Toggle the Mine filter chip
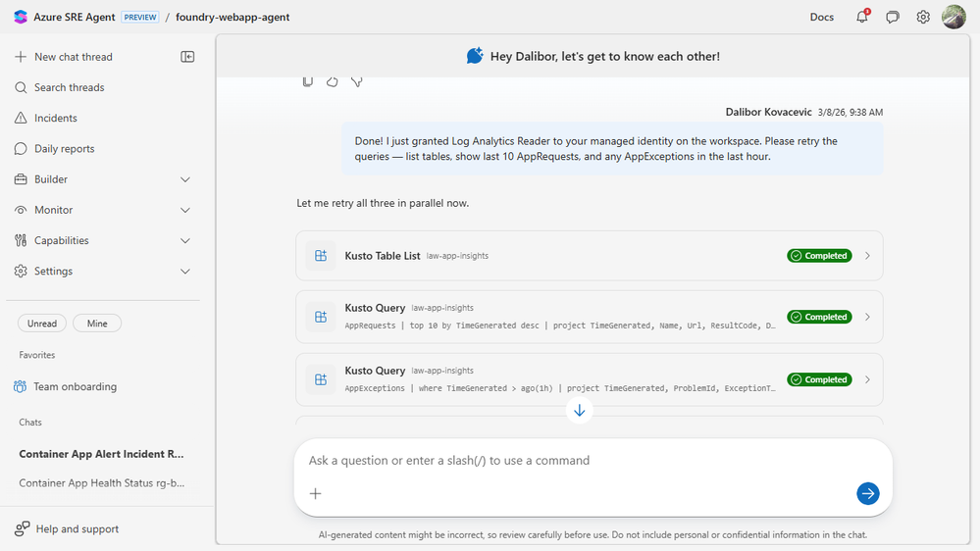 pos(97,324)
